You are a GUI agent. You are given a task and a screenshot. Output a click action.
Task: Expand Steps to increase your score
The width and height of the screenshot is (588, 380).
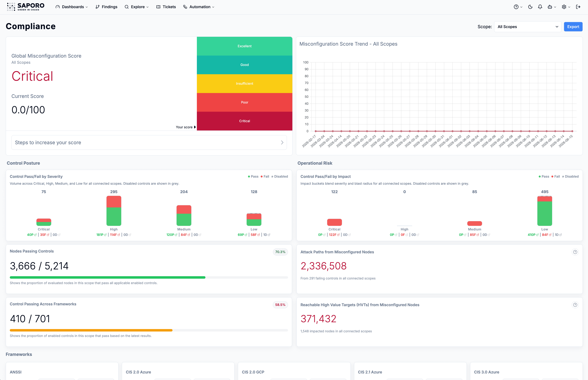coord(149,142)
